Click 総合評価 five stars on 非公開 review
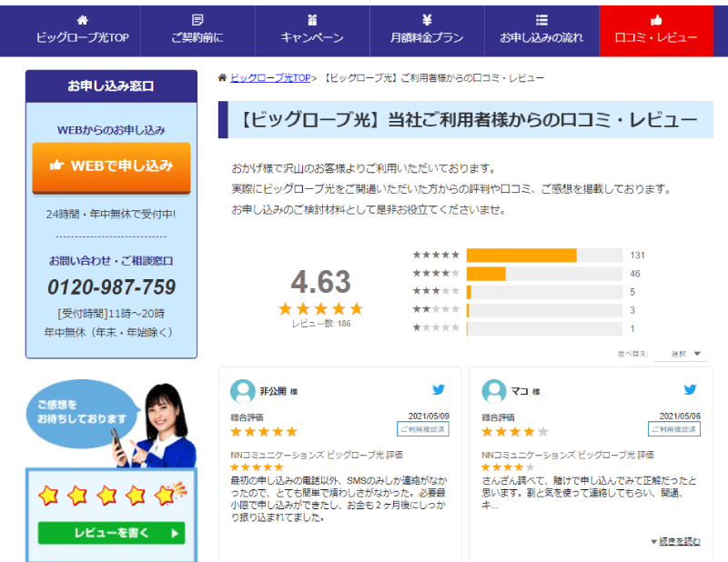The height and width of the screenshot is (562, 728). pyautogui.click(x=264, y=432)
